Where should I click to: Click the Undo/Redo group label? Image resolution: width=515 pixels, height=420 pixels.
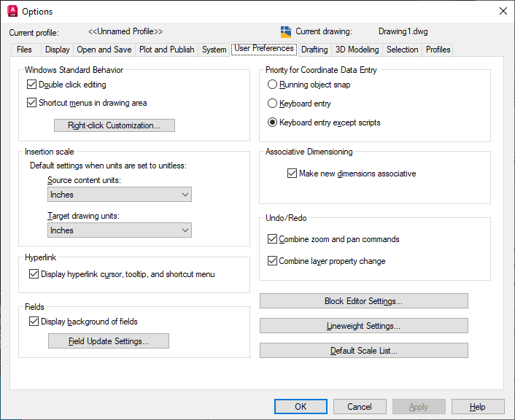tap(286, 218)
